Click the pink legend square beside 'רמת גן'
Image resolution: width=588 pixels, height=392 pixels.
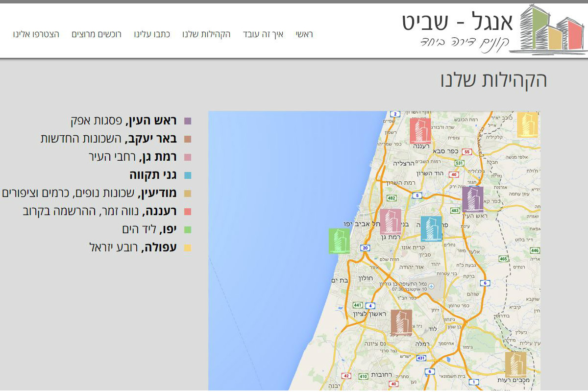187,157
